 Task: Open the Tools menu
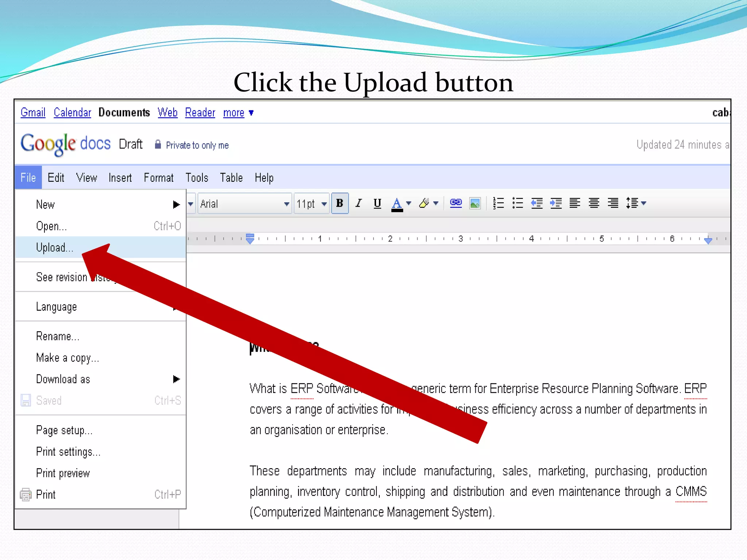(x=197, y=178)
